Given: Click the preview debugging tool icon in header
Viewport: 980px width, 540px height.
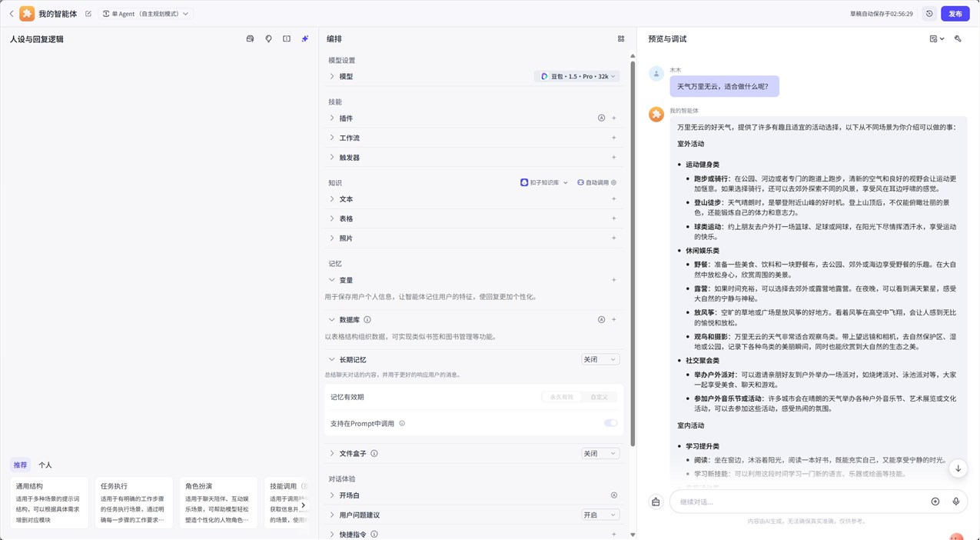Looking at the screenshot, I should (958, 38).
